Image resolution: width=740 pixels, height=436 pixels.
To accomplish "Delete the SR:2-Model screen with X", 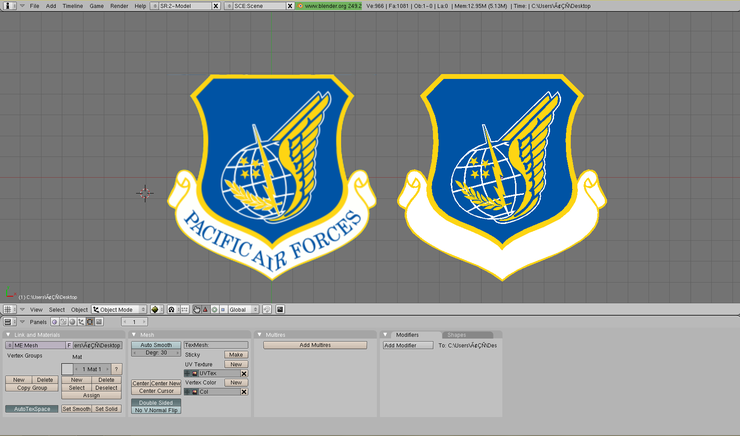I will click(216, 6).
